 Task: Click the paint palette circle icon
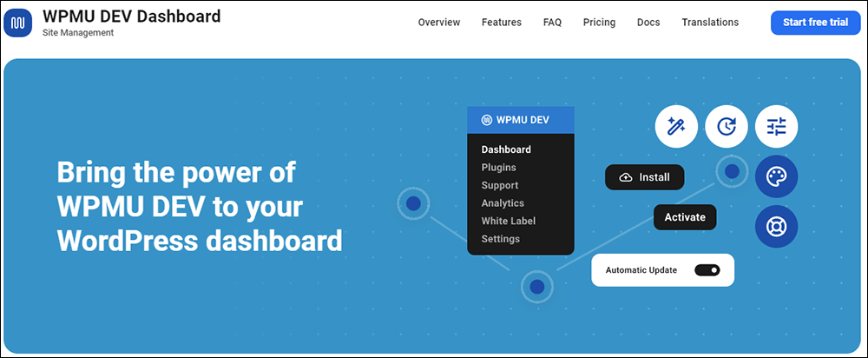[776, 176]
